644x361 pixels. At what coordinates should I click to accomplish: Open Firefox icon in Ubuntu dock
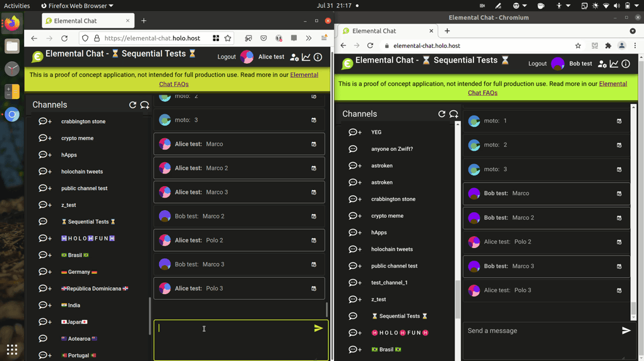pos(12,23)
